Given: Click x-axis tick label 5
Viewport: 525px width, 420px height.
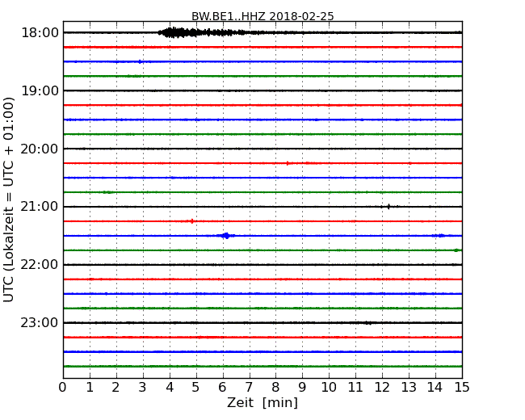Looking at the screenshot, I should point(196,388).
